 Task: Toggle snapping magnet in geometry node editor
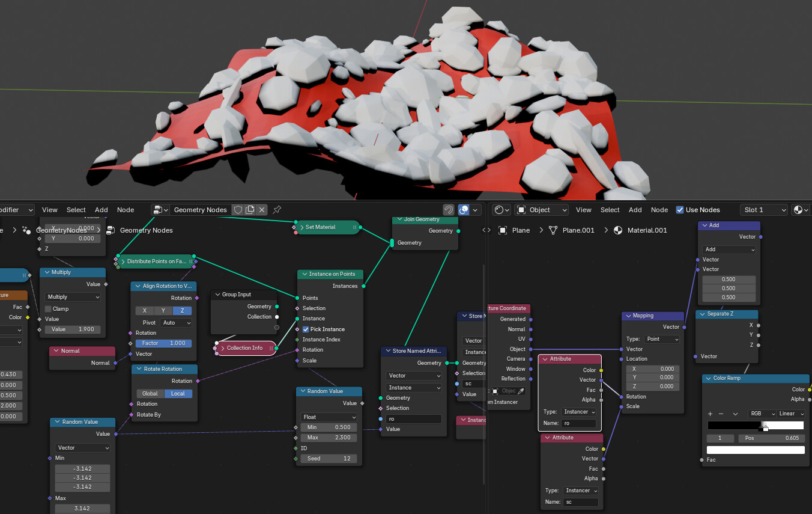pos(448,210)
